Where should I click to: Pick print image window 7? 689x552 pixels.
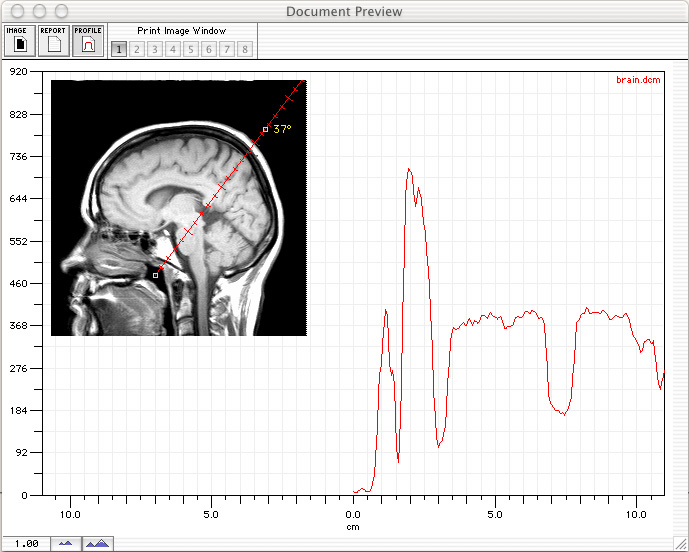pos(227,49)
